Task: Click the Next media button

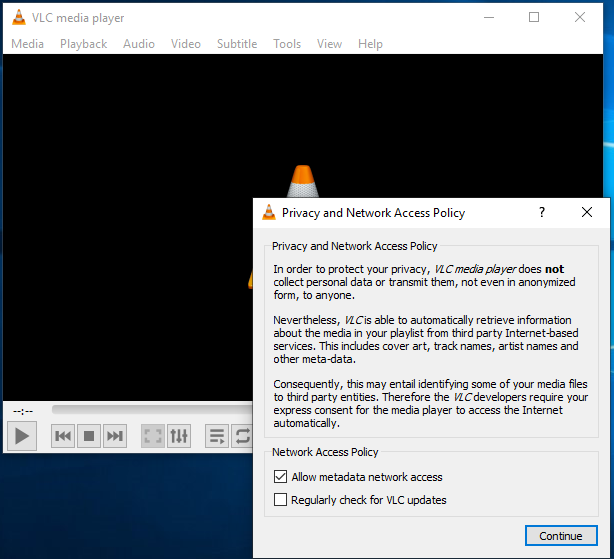Action: (x=115, y=436)
